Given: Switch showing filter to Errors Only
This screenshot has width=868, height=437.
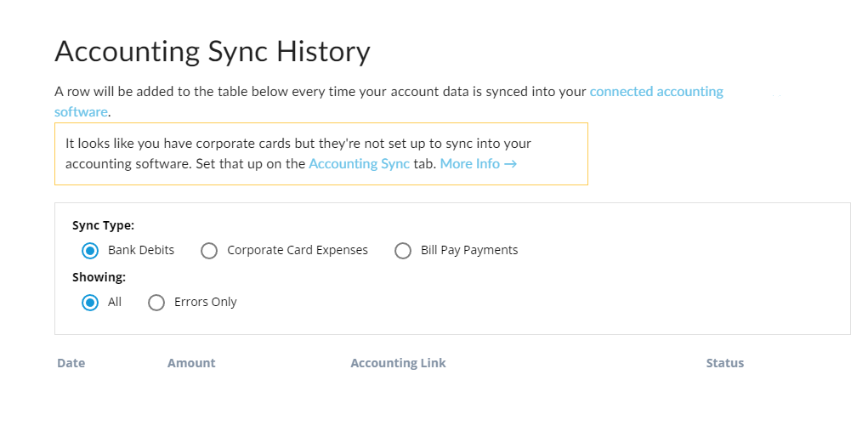Looking at the screenshot, I should pyautogui.click(x=156, y=303).
